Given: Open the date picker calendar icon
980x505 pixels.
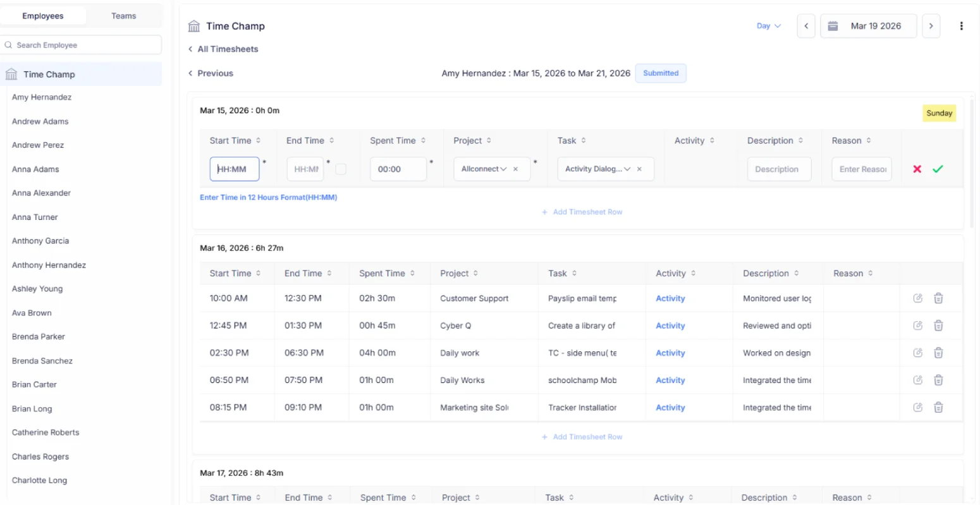Looking at the screenshot, I should [833, 26].
